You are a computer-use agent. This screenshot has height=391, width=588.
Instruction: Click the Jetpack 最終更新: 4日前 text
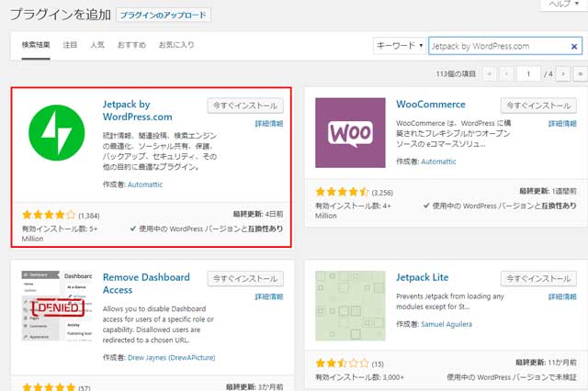tap(258, 214)
